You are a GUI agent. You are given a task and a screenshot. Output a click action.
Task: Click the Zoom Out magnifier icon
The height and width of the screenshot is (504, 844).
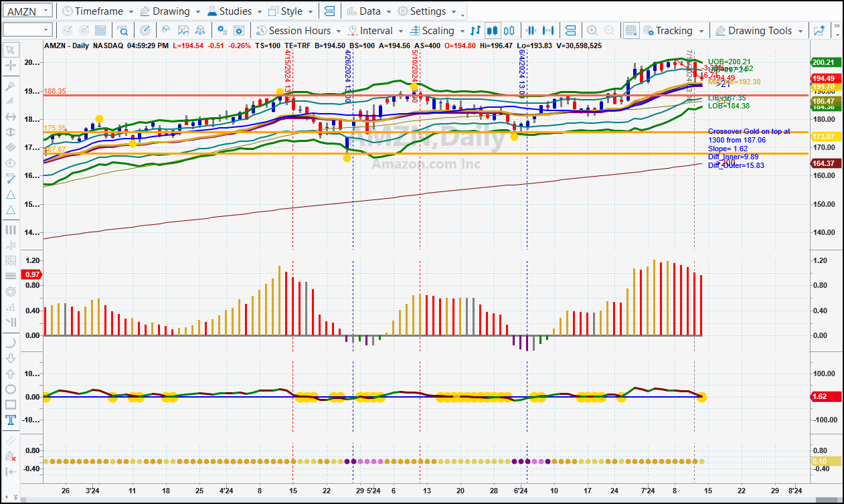[609, 30]
